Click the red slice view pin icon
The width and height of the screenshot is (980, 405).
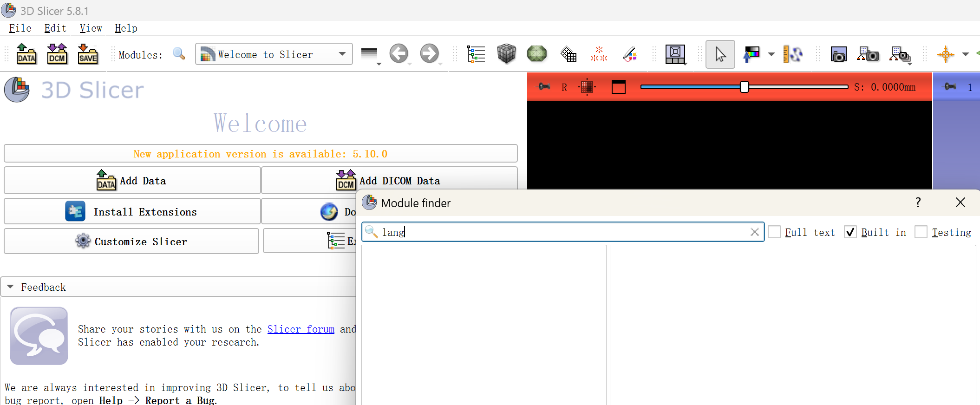[543, 87]
